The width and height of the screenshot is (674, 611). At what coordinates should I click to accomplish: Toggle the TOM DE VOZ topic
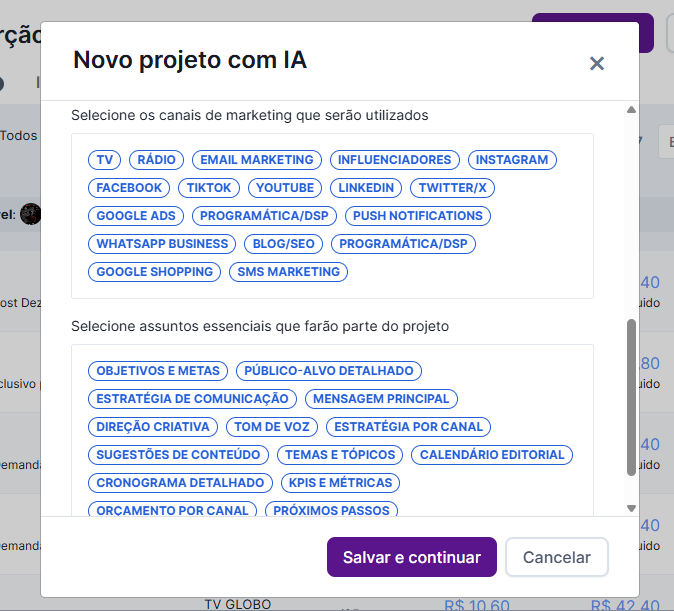[x=272, y=427]
